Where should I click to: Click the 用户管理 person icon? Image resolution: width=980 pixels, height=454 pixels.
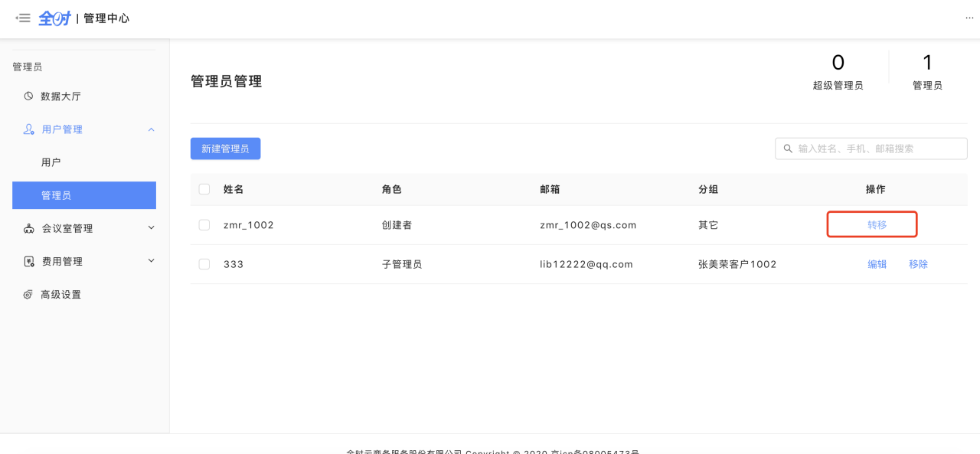point(29,129)
